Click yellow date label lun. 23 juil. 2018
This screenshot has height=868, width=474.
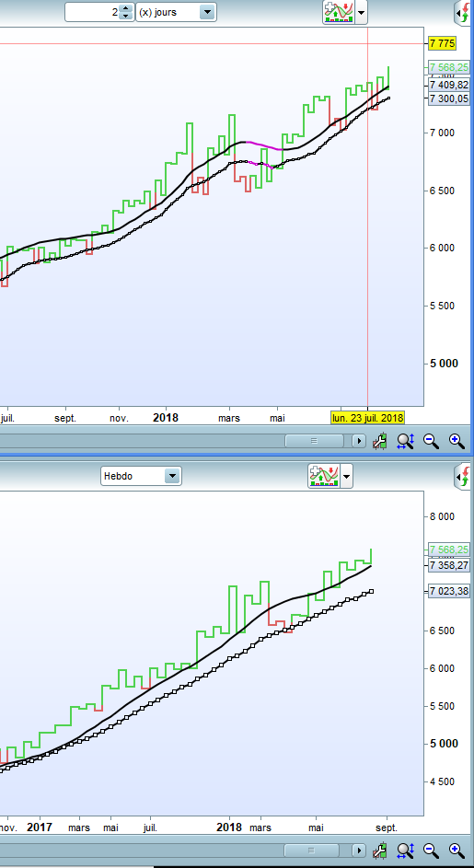pos(367,417)
